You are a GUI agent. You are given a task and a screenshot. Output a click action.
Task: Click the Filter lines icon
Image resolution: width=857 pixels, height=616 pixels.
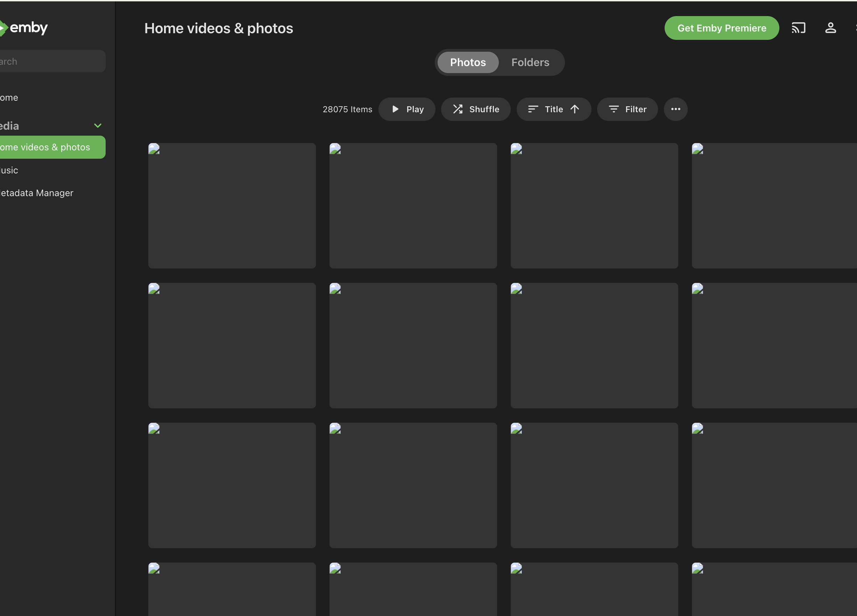point(614,109)
